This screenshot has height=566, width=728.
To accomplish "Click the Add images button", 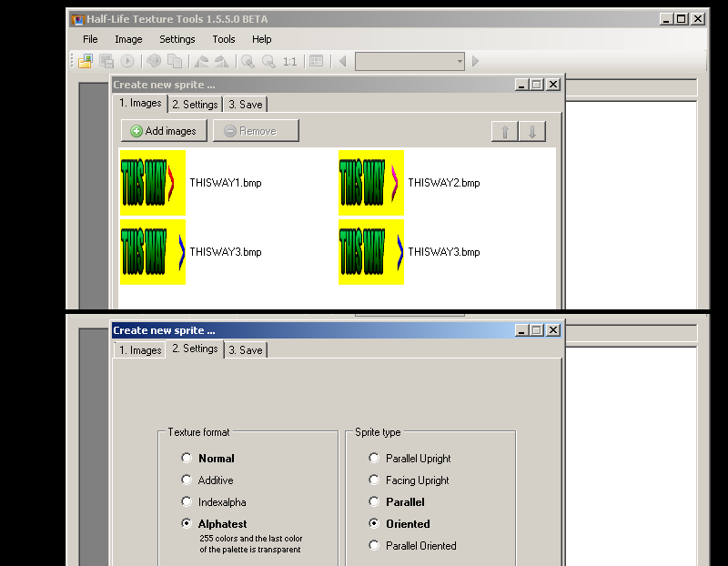I will pyautogui.click(x=164, y=131).
